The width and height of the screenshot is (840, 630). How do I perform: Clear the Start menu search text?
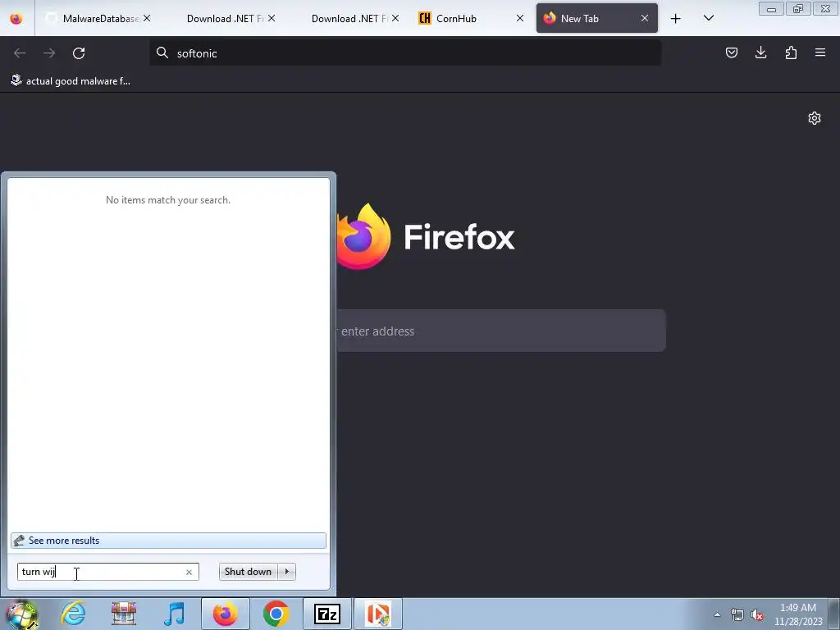(x=189, y=572)
